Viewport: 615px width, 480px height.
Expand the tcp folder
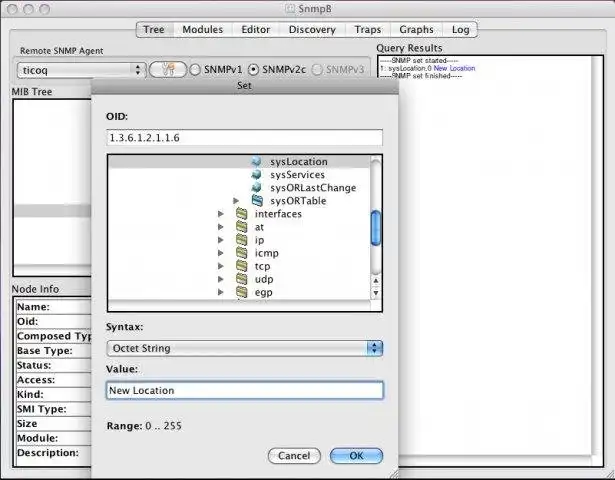tap(220, 266)
